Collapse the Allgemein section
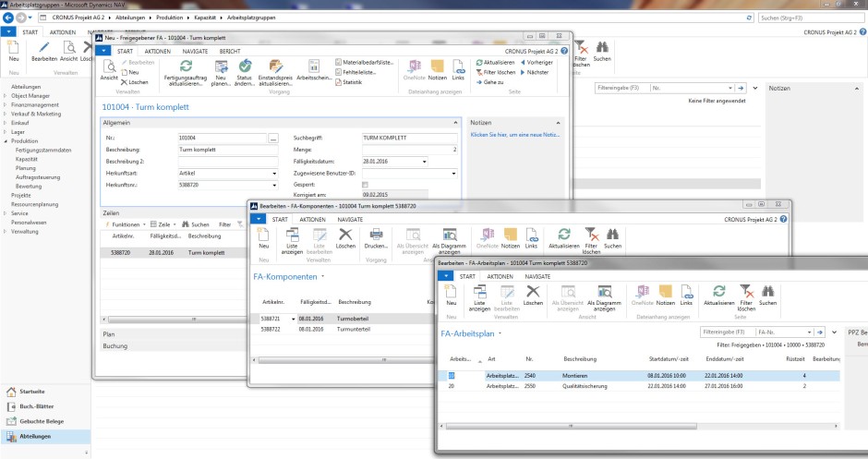The width and height of the screenshot is (868, 459). pyautogui.click(x=454, y=122)
